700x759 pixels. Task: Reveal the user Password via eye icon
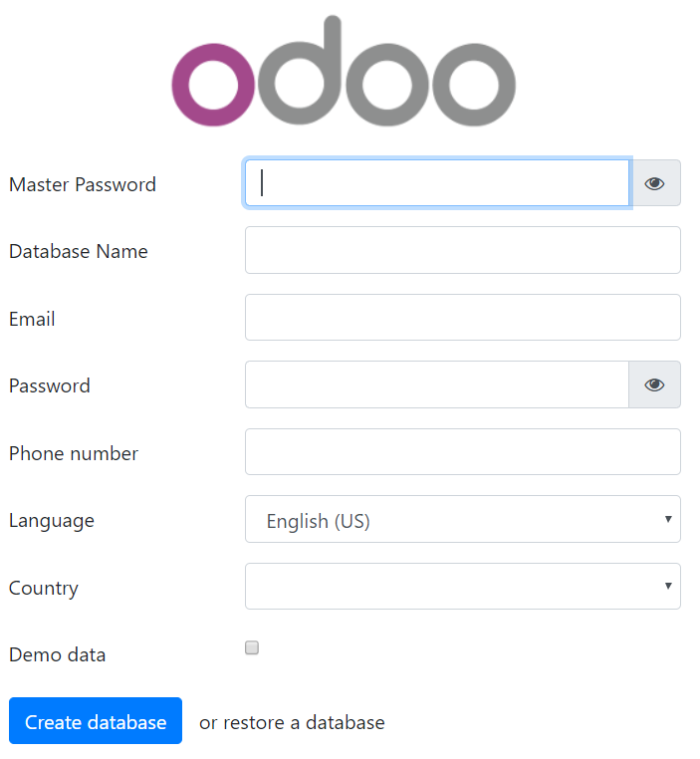pyautogui.click(x=654, y=384)
